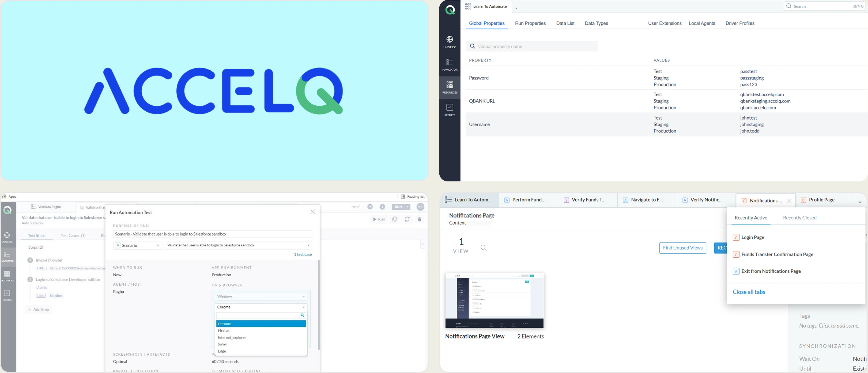Click the VR user avatar

(420, 207)
